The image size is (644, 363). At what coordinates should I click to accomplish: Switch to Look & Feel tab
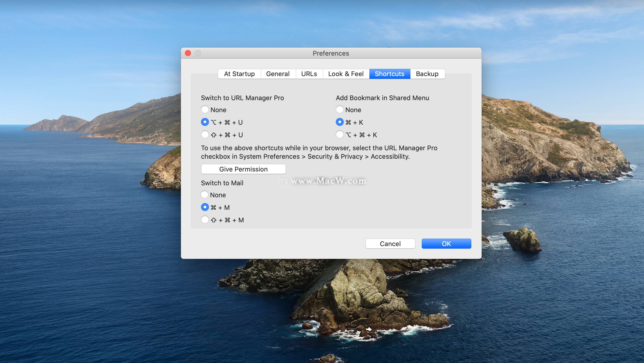point(346,73)
